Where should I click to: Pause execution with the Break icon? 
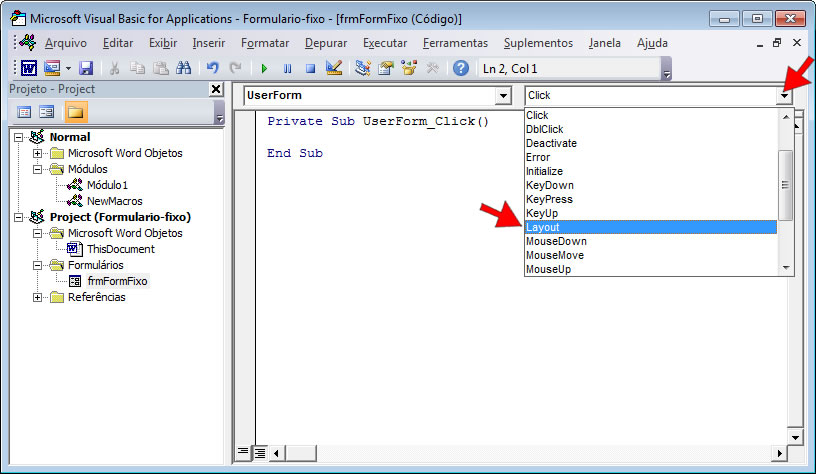pos(287,68)
